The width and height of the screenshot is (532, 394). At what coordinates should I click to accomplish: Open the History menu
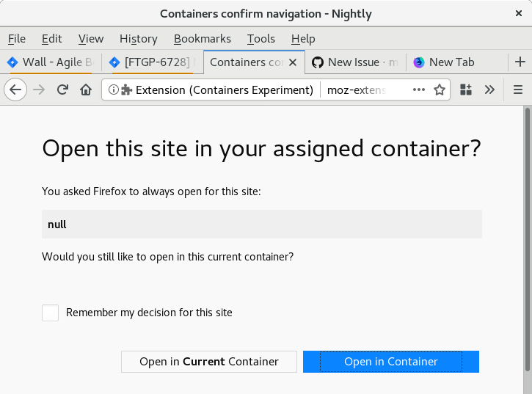(138, 39)
